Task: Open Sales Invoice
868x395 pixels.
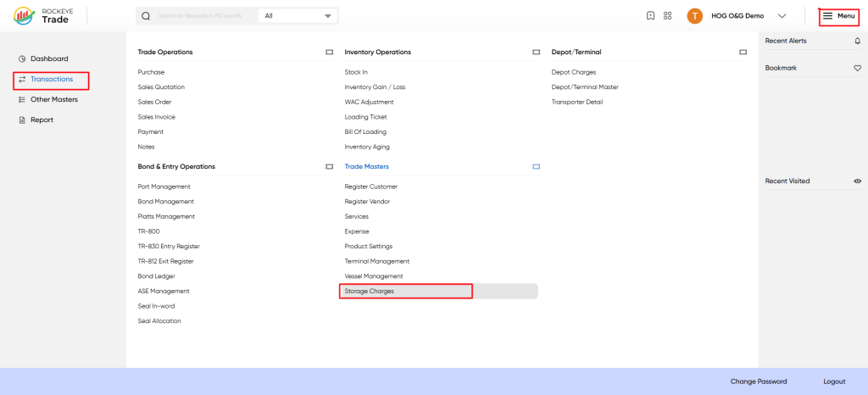Action: (x=157, y=117)
